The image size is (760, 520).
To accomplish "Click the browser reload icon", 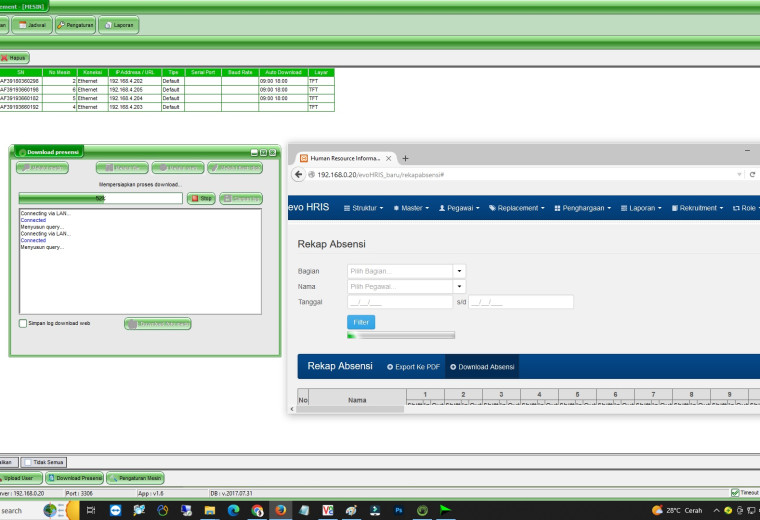I will click(x=752, y=174).
